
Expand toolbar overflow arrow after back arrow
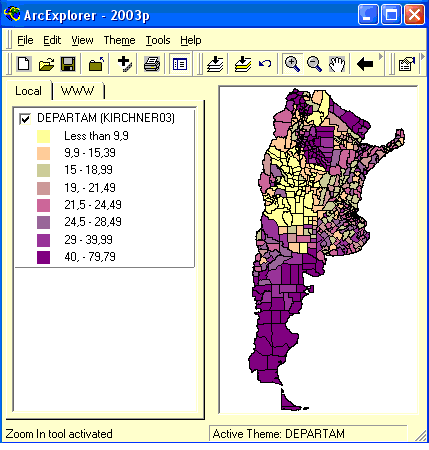pos(381,57)
